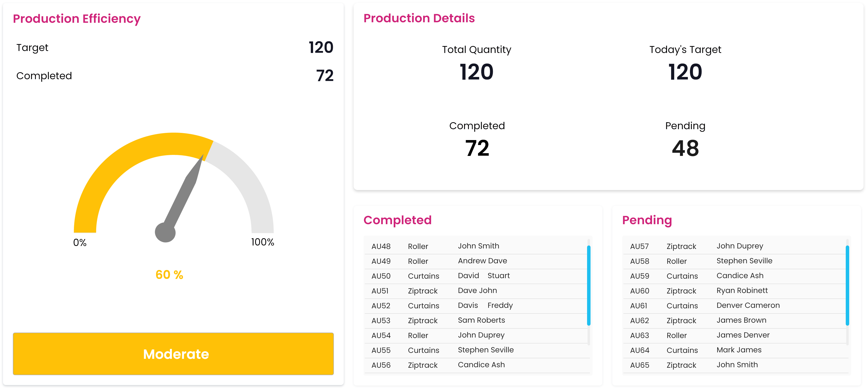Image resolution: width=868 pixels, height=389 pixels.
Task: Select the AU53 Sam Roberts row
Action: [x=477, y=320]
